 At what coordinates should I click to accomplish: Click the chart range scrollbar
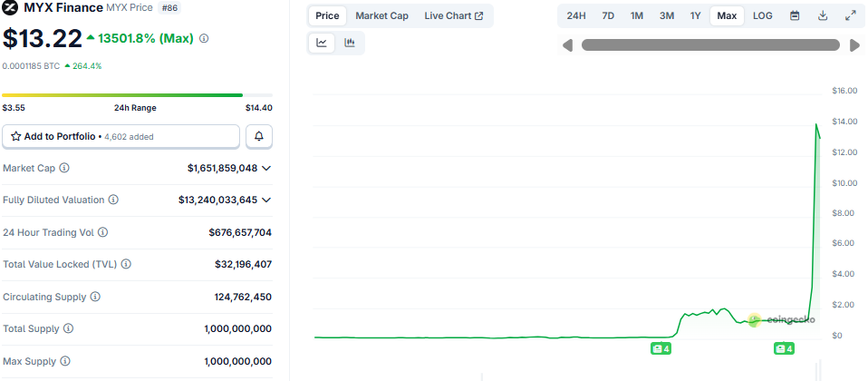coord(710,45)
